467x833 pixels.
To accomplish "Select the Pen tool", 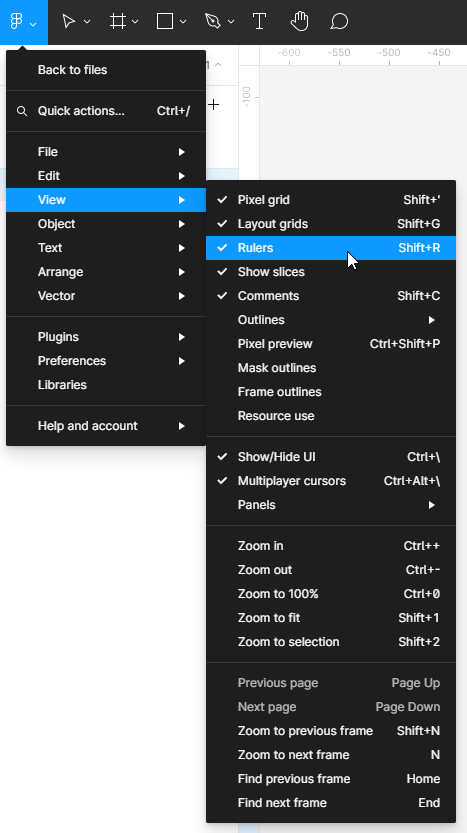I will pos(213,22).
